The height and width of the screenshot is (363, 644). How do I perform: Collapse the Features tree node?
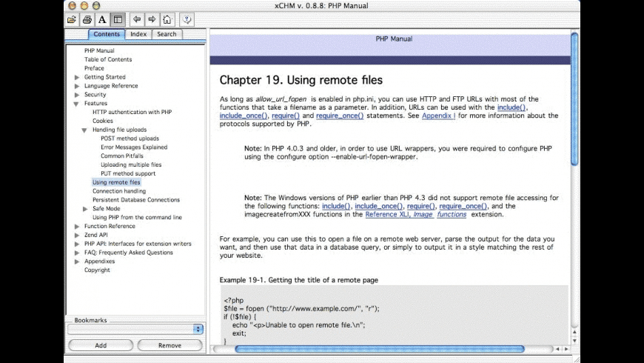click(76, 104)
